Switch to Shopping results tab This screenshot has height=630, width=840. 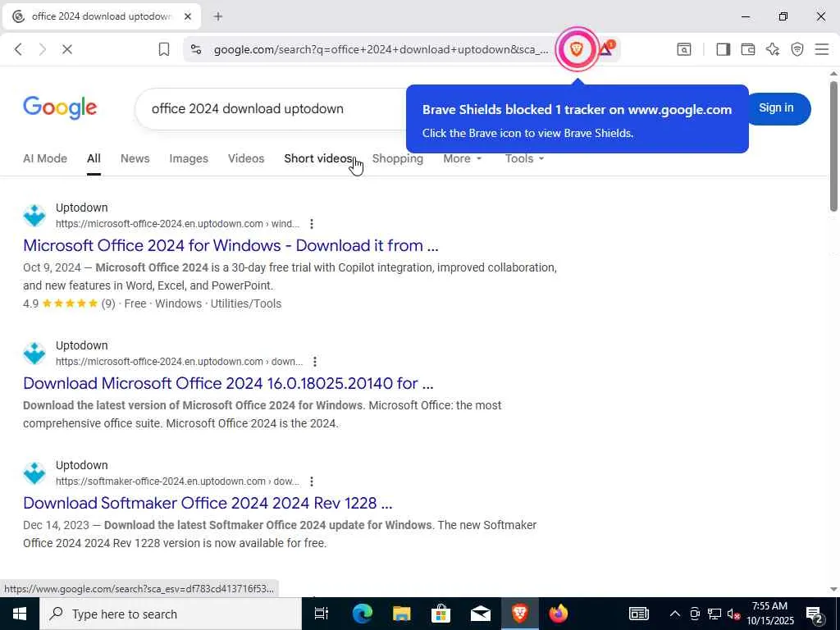398,158
